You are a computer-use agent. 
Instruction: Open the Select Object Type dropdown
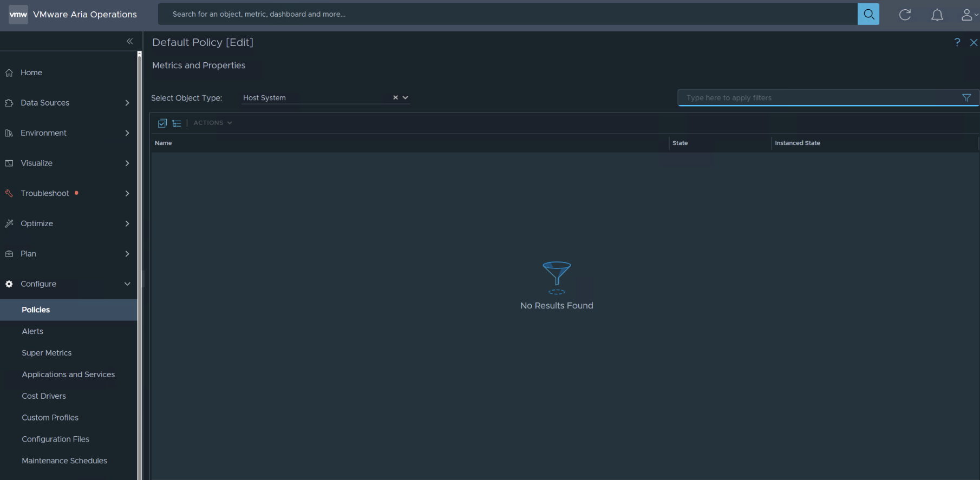(x=406, y=97)
